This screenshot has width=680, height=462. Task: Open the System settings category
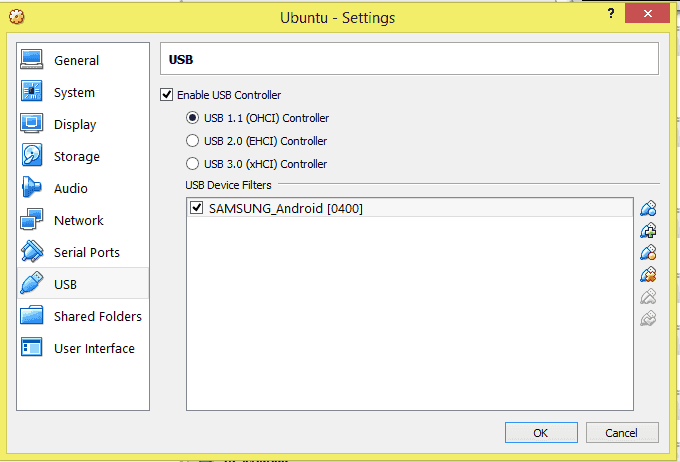pos(83,92)
